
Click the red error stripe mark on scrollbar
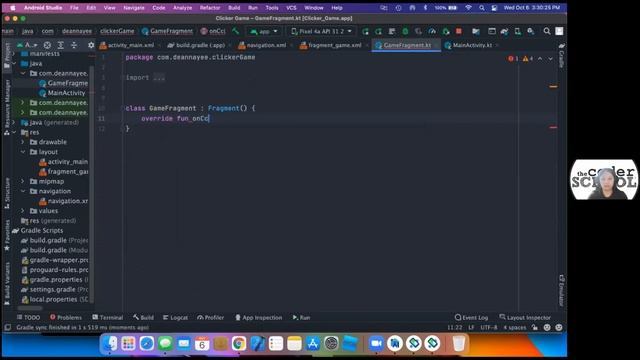[x=553, y=127]
